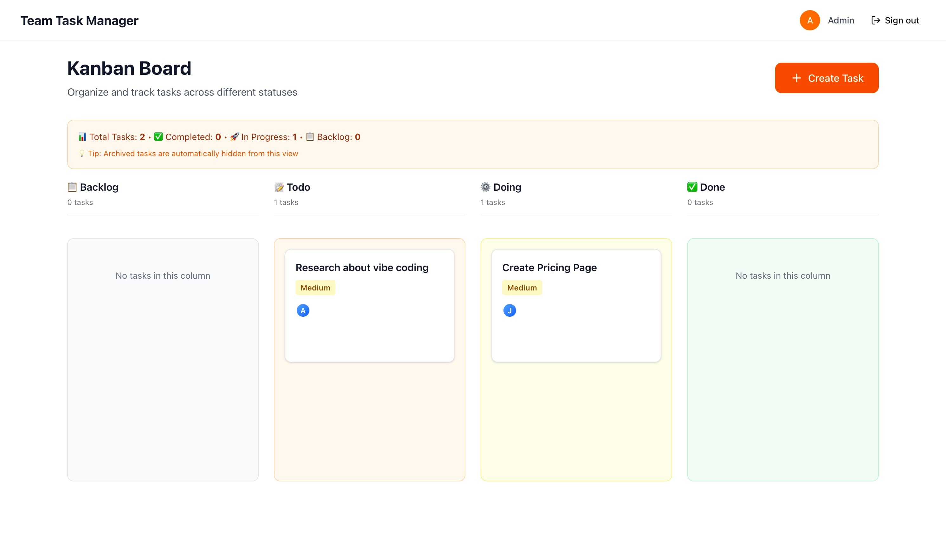Select the Team Task Manager title

80,20
